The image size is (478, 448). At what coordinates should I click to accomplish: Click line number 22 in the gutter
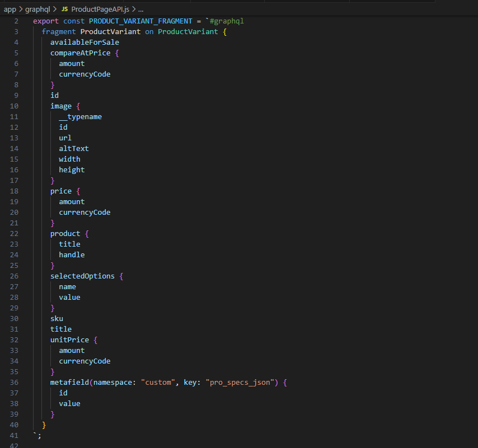pyautogui.click(x=14, y=234)
